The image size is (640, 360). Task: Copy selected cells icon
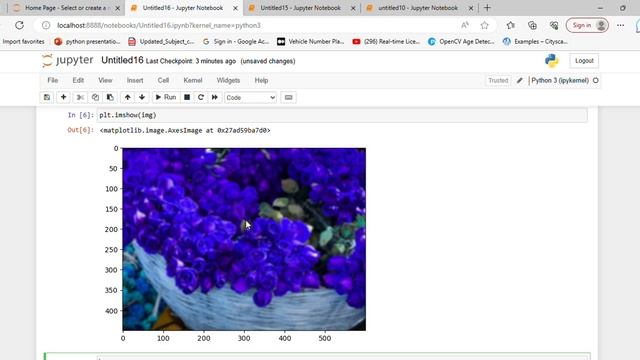[95, 98]
